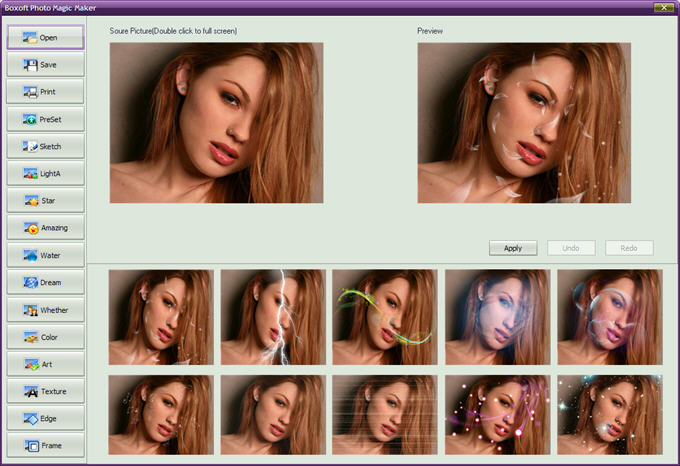Choose the Star effect icon
The image size is (680, 466).
click(x=31, y=201)
